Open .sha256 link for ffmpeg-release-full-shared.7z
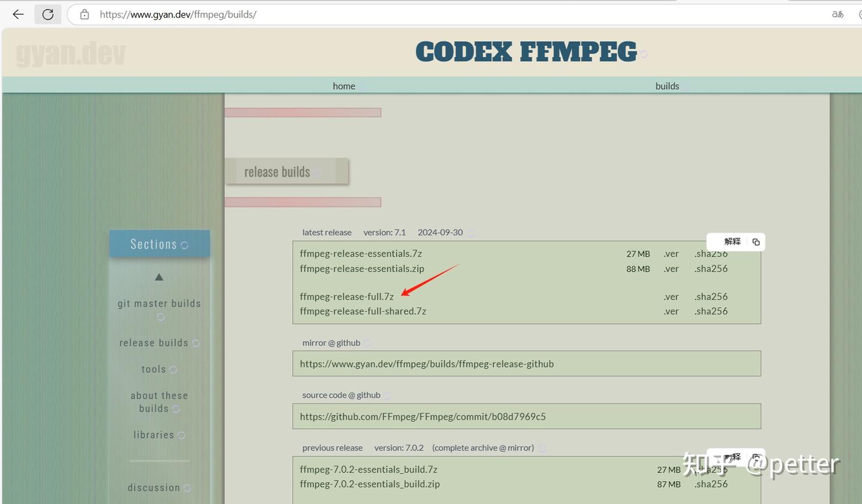The height and width of the screenshot is (504, 862). 711,311
